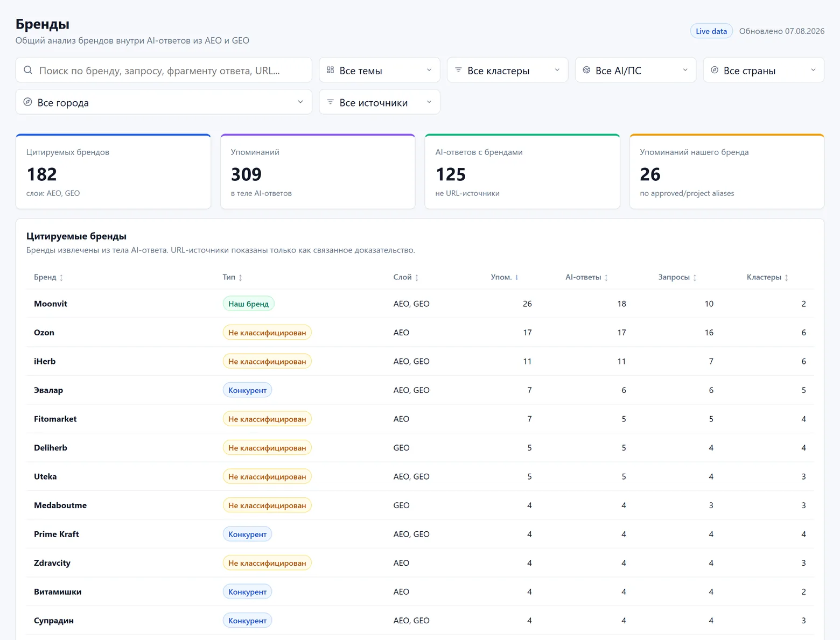
Task: Open the Medaboutme brand row
Action: point(420,505)
